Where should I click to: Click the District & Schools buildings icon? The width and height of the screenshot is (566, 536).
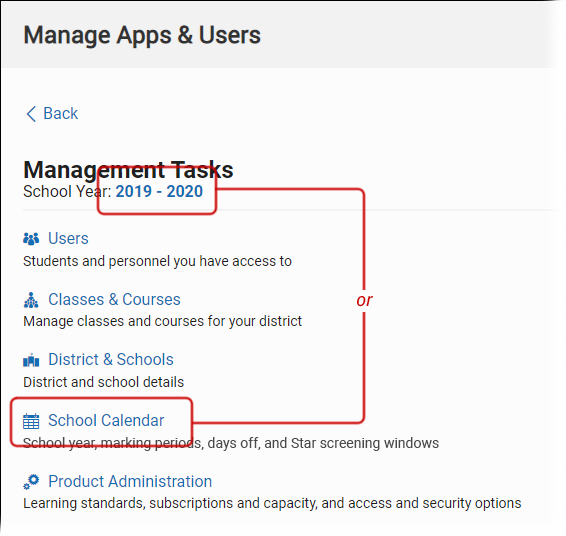[x=31, y=360]
